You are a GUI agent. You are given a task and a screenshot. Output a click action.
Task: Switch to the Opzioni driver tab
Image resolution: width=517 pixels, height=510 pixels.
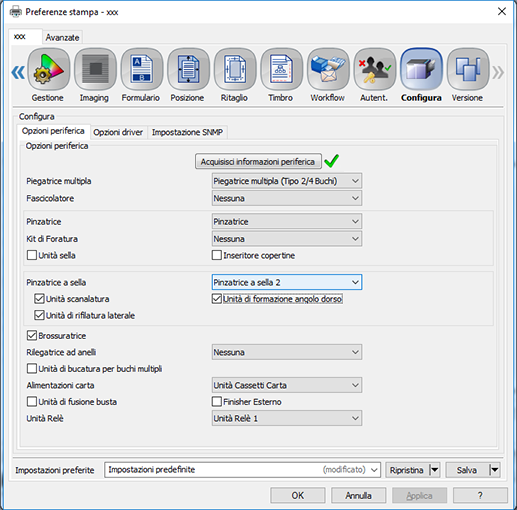[x=118, y=132]
